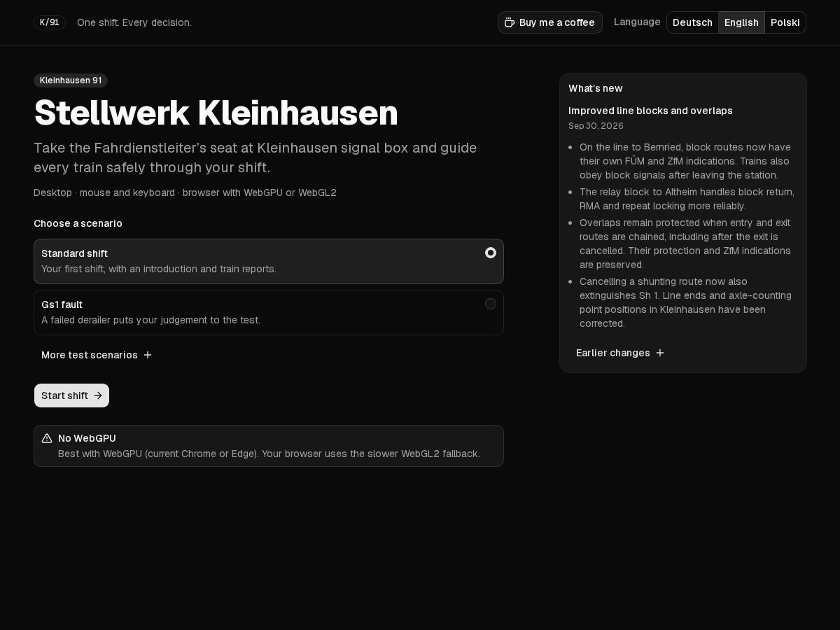Open the Buy me a coffee link
840x630 pixels.
click(x=550, y=22)
